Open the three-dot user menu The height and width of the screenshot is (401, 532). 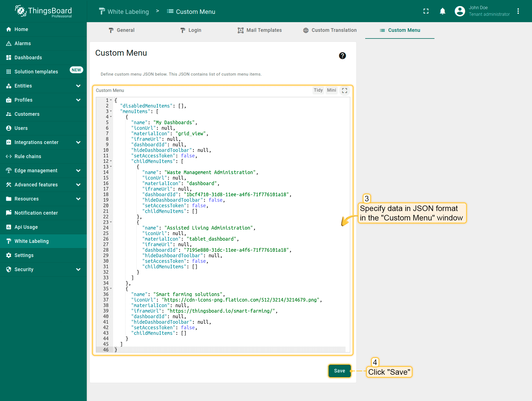tap(518, 11)
